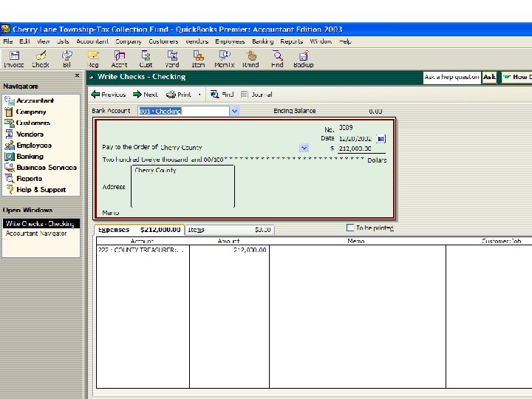
Task: Click the check No. field
Action: pos(361,128)
